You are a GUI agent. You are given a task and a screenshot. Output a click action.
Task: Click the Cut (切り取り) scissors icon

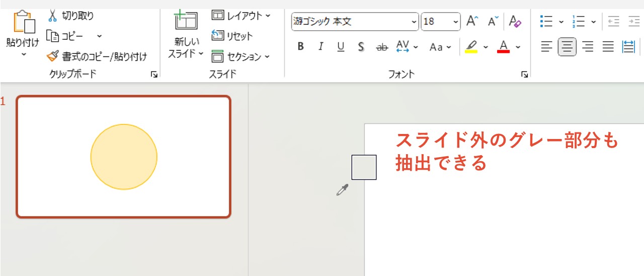[53, 16]
